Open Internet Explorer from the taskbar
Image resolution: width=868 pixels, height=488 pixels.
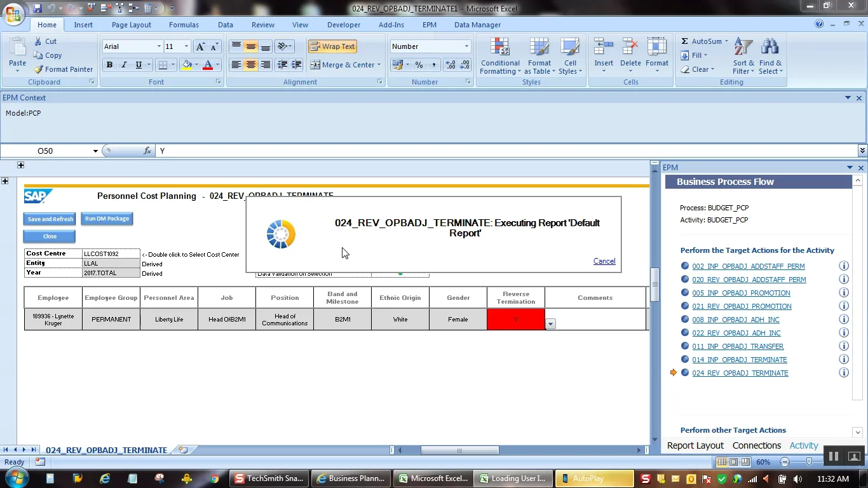point(105,478)
